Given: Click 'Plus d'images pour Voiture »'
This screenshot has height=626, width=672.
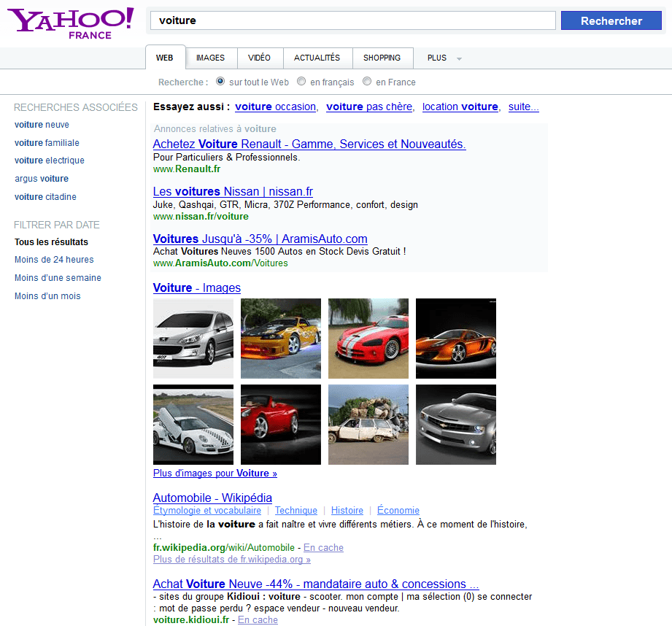Looking at the screenshot, I should click(215, 474).
